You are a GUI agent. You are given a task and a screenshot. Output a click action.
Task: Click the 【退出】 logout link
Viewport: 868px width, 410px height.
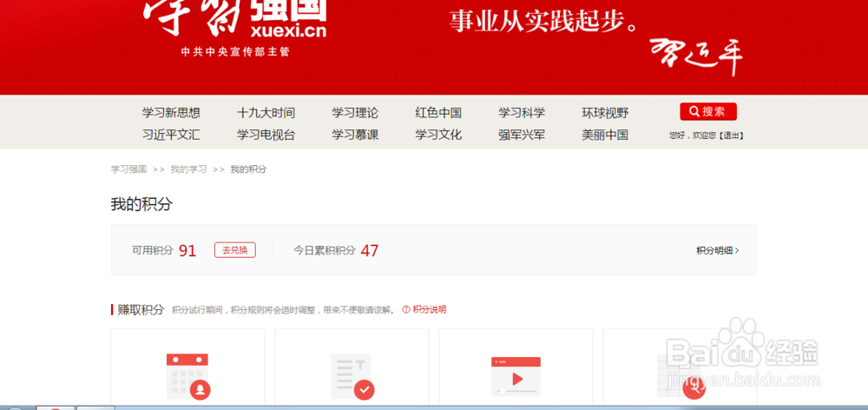point(731,136)
